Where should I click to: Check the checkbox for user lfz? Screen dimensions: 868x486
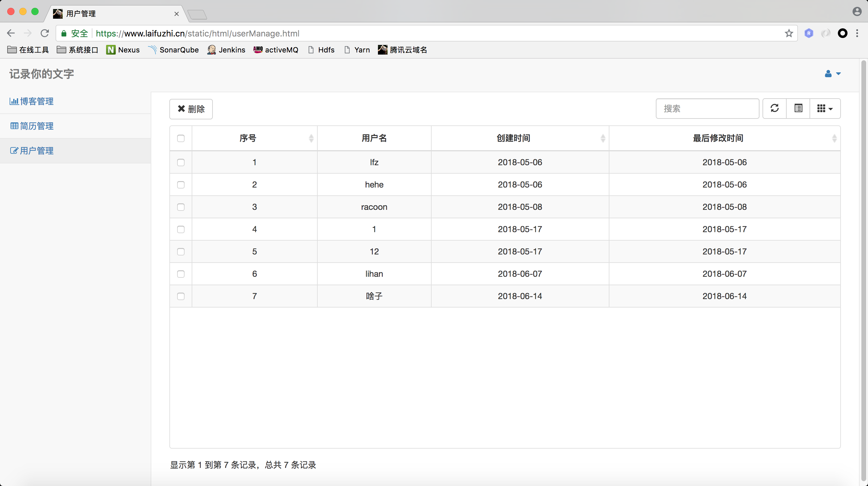[181, 163]
